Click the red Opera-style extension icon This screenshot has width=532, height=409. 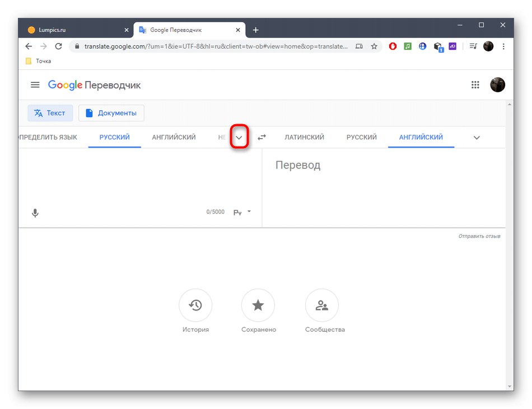click(x=393, y=46)
